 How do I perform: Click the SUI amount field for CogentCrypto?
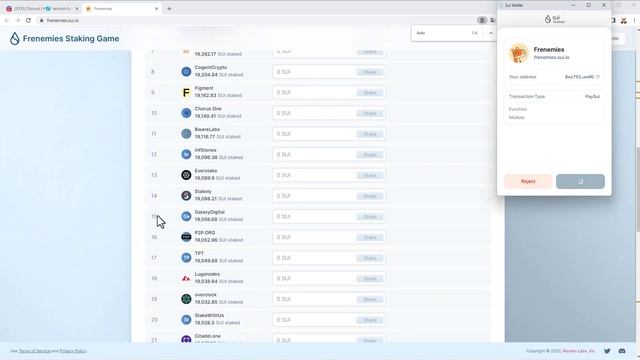pyautogui.click(x=329, y=72)
